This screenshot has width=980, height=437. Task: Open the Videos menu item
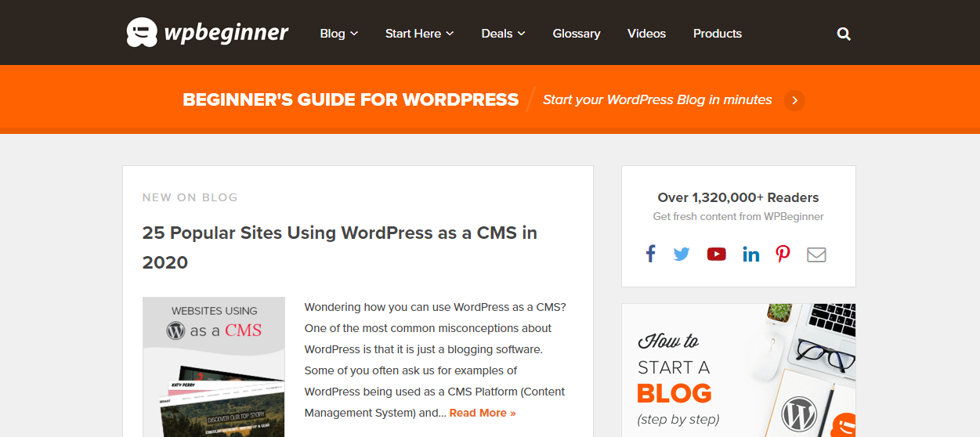[646, 34]
